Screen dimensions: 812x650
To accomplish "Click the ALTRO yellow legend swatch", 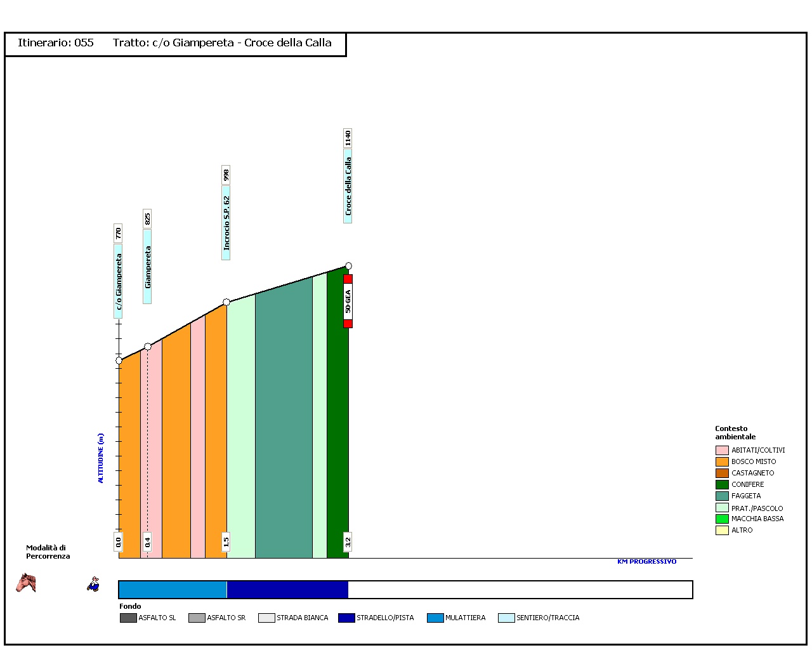I will pyautogui.click(x=722, y=530).
